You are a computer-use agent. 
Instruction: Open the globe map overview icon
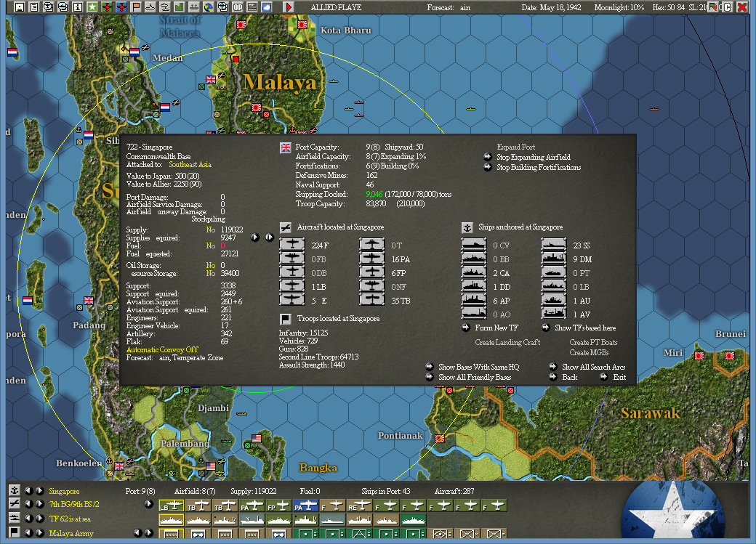tap(208, 7)
